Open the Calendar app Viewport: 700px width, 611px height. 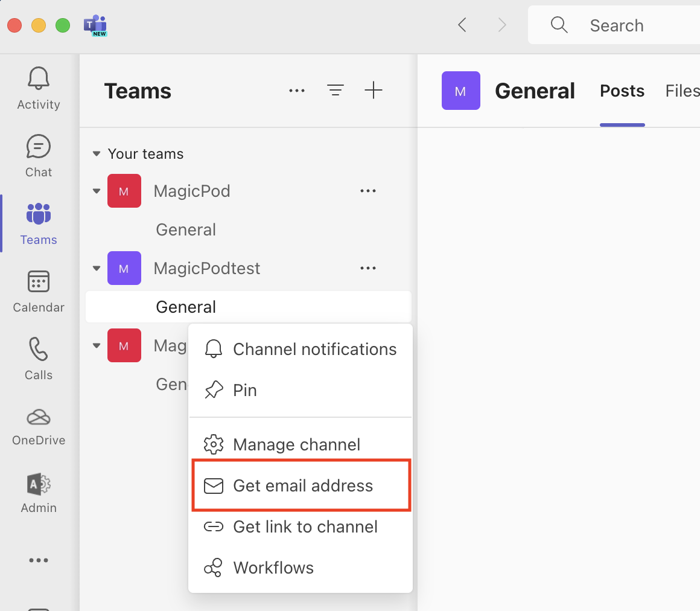click(x=39, y=292)
